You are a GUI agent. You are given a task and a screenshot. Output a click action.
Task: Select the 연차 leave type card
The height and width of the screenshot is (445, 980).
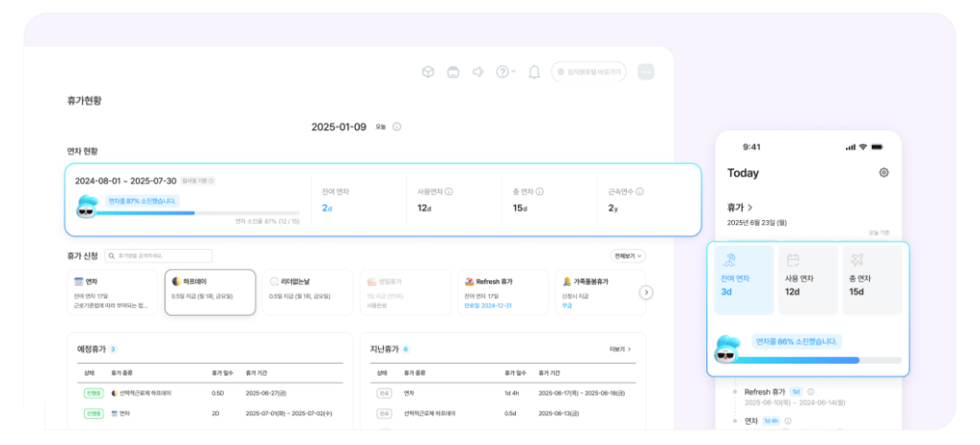(x=113, y=293)
